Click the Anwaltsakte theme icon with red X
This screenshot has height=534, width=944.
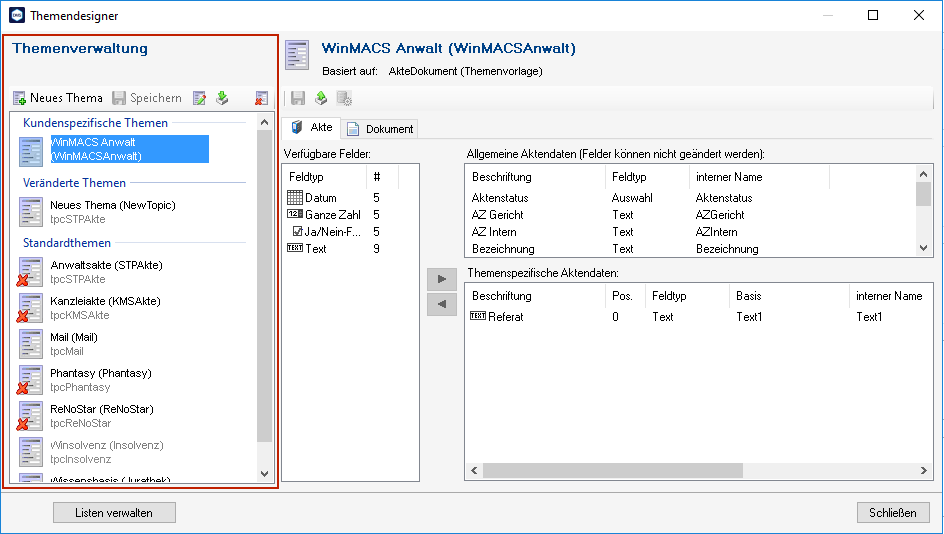30,272
